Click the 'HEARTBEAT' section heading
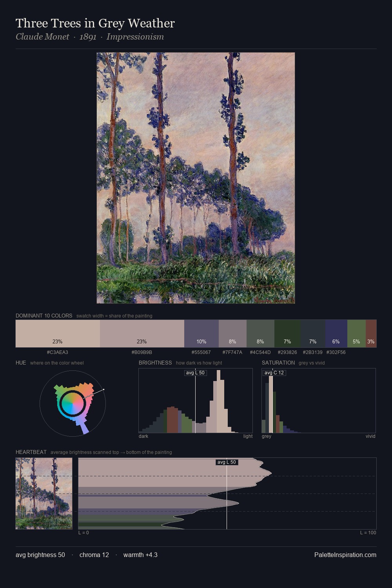 (x=31, y=452)
